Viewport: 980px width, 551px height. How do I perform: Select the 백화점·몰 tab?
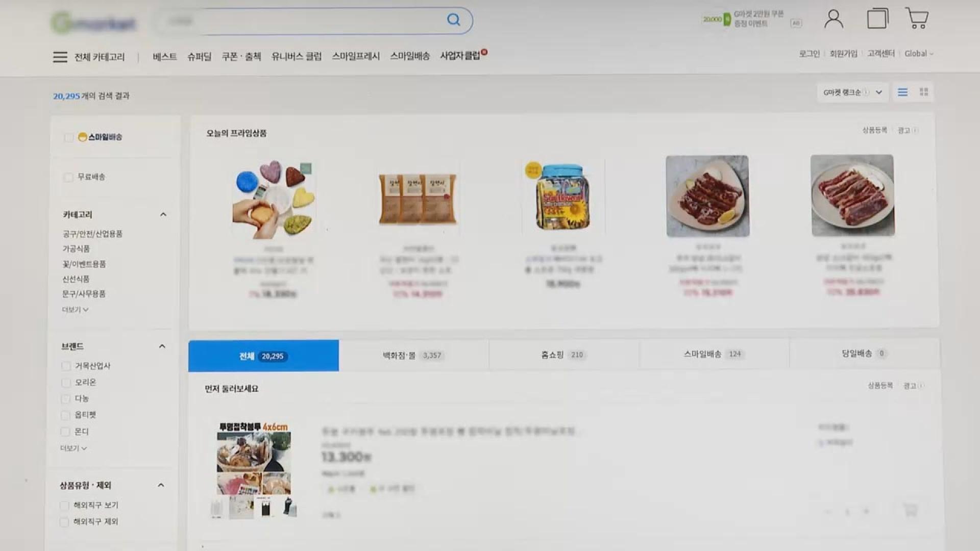413,355
